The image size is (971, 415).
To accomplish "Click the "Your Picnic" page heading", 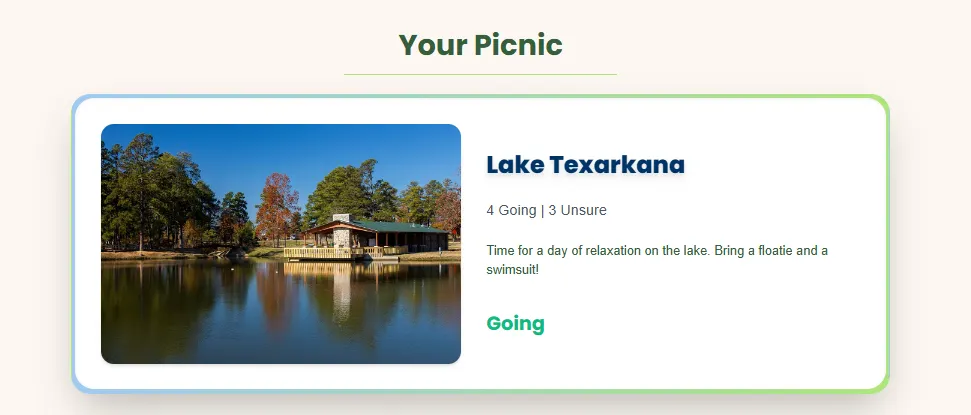I will [480, 45].
